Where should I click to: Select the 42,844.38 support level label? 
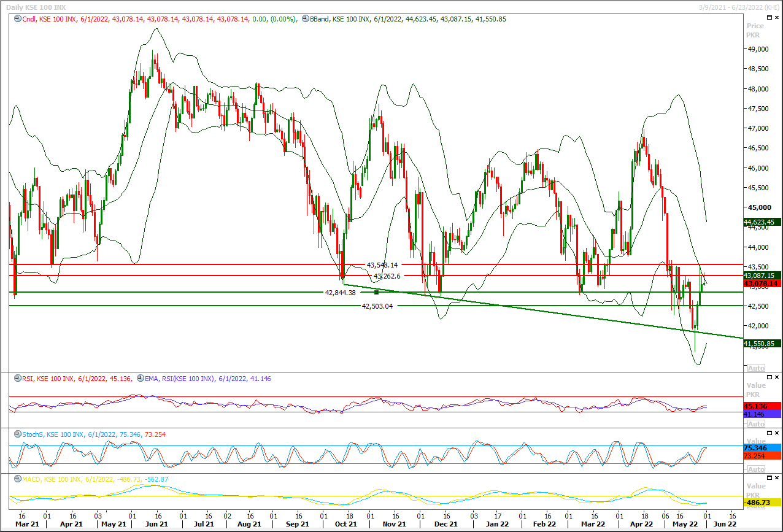(340, 293)
